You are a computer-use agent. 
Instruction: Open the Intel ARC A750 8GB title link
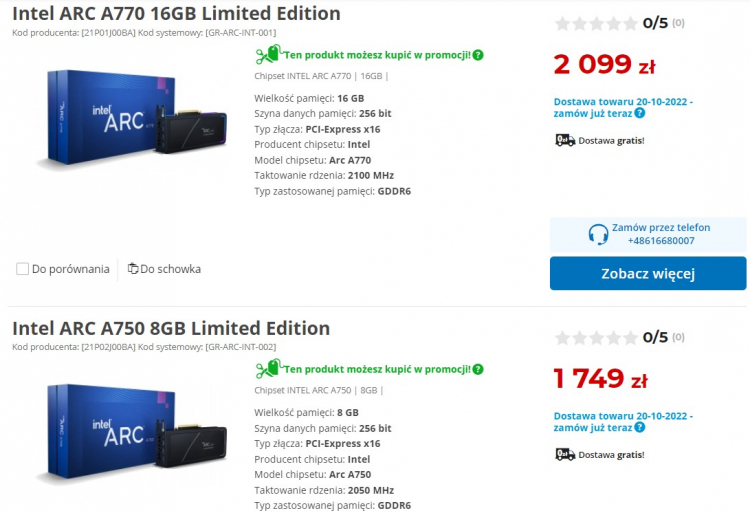coord(171,328)
